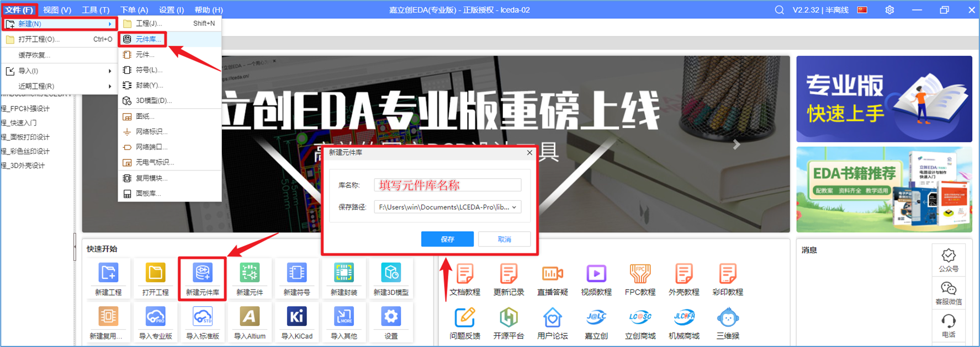
Task: Select 元件... in the New submenu
Action: click(x=169, y=55)
